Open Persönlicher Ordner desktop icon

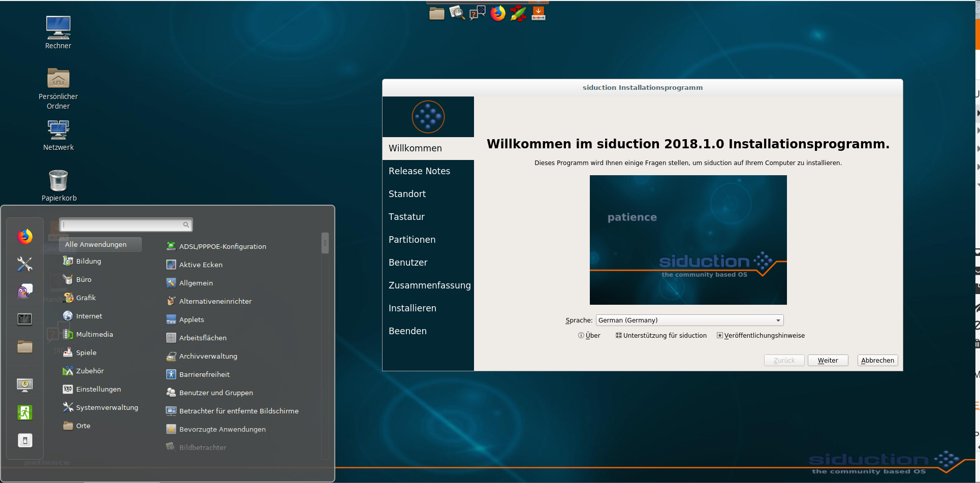coord(58,88)
